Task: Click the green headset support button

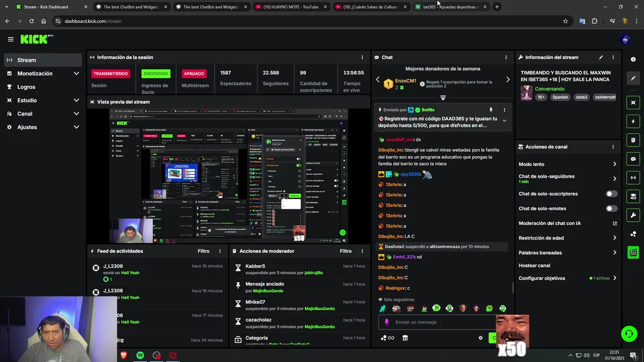Action: (628, 334)
